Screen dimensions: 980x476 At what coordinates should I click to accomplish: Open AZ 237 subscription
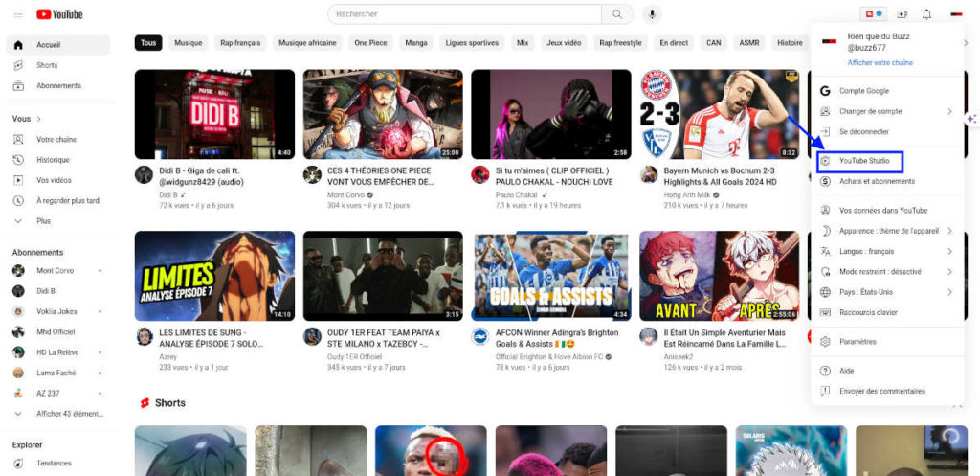click(x=58, y=394)
